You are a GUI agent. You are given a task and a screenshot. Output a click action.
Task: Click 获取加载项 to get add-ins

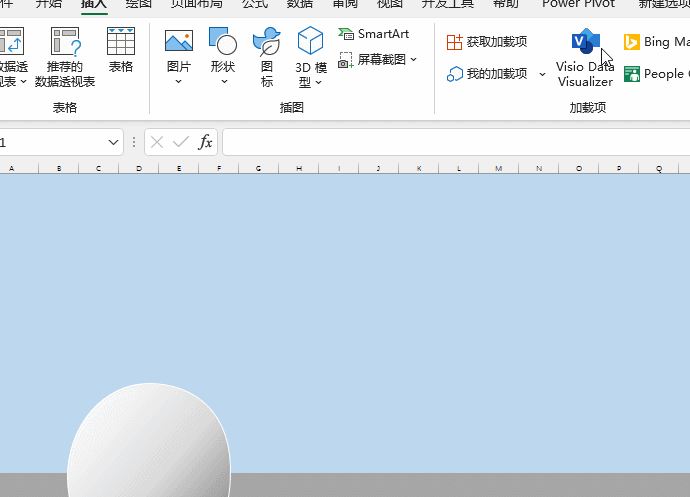click(x=487, y=42)
